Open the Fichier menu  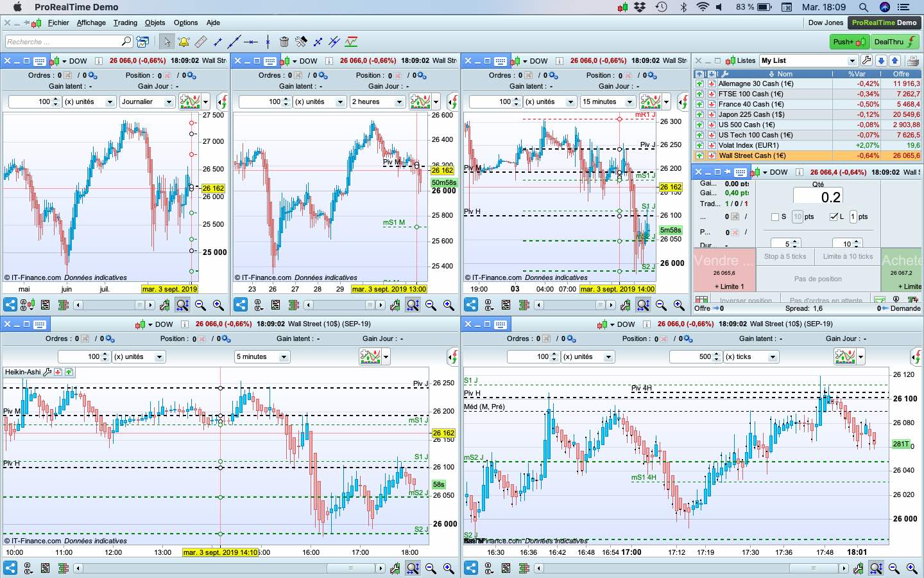pos(58,22)
